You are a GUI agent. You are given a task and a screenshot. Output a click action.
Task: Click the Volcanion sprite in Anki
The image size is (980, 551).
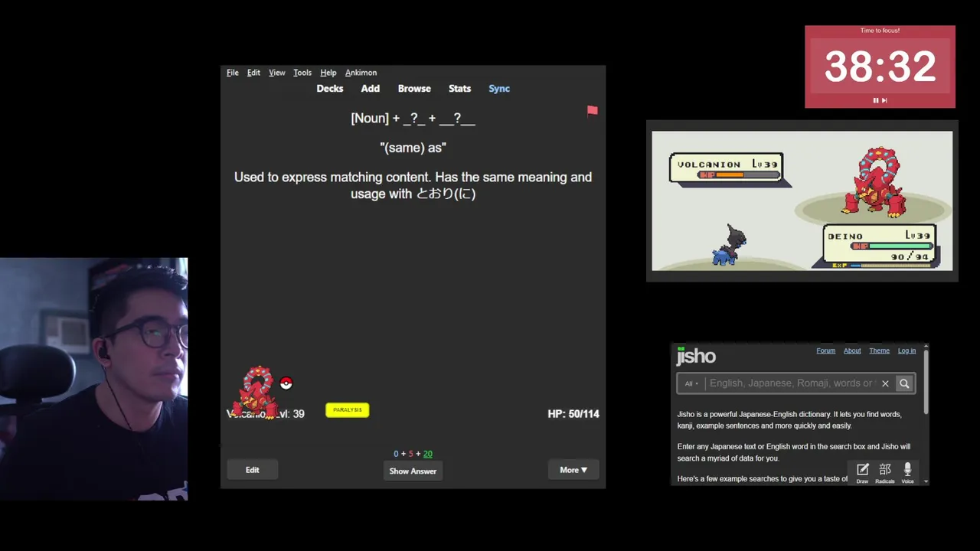pyautogui.click(x=257, y=392)
